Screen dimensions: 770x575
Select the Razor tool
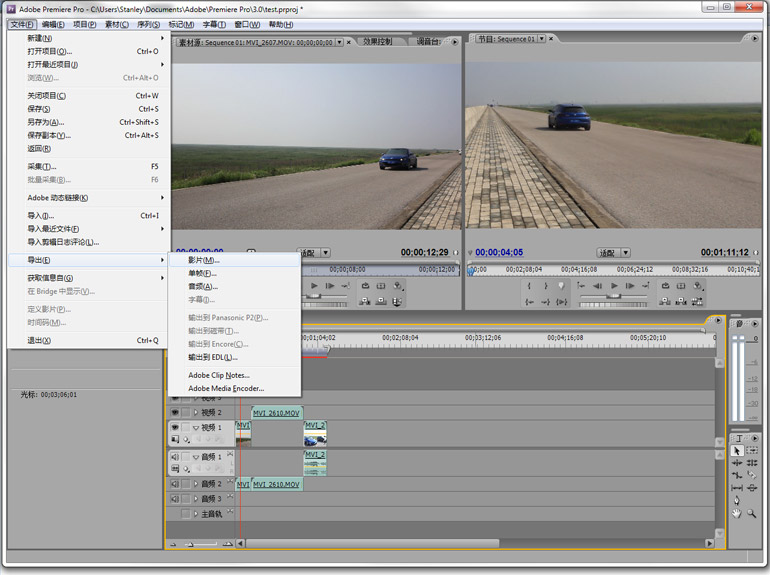(751, 475)
